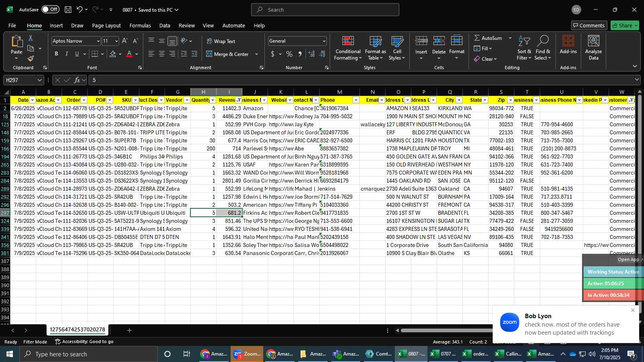Switch to the Page Layout tab

[106, 25]
